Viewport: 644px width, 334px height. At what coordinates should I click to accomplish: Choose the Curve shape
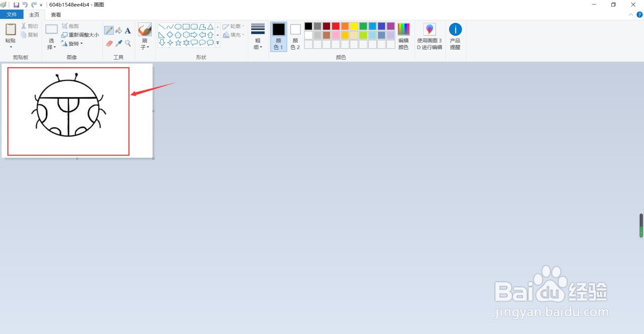click(170, 27)
